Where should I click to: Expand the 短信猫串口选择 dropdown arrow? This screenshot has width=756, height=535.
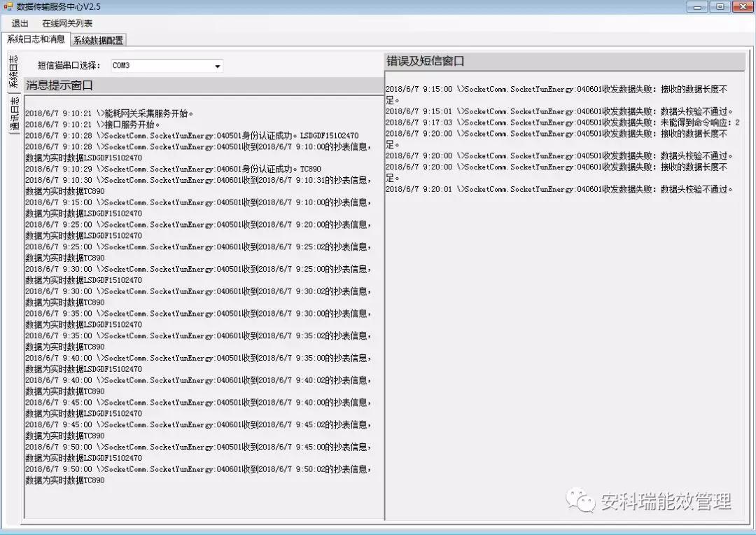click(217, 66)
